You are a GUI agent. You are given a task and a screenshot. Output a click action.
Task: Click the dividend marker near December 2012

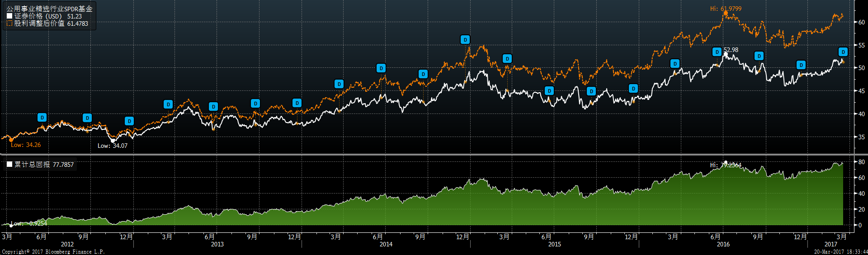point(129,121)
